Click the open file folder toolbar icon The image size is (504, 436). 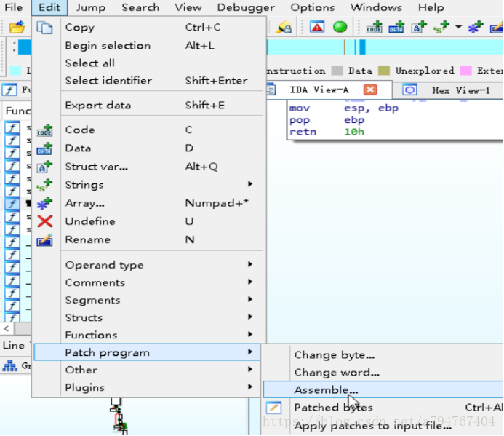click(x=17, y=28)
